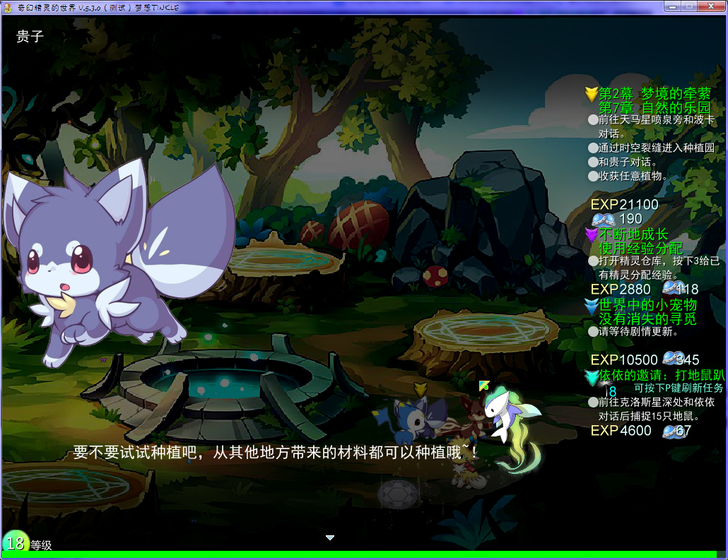Click the purple arrow beside 不断地成长 quest

pyautogui.click(x=591, y=235)
